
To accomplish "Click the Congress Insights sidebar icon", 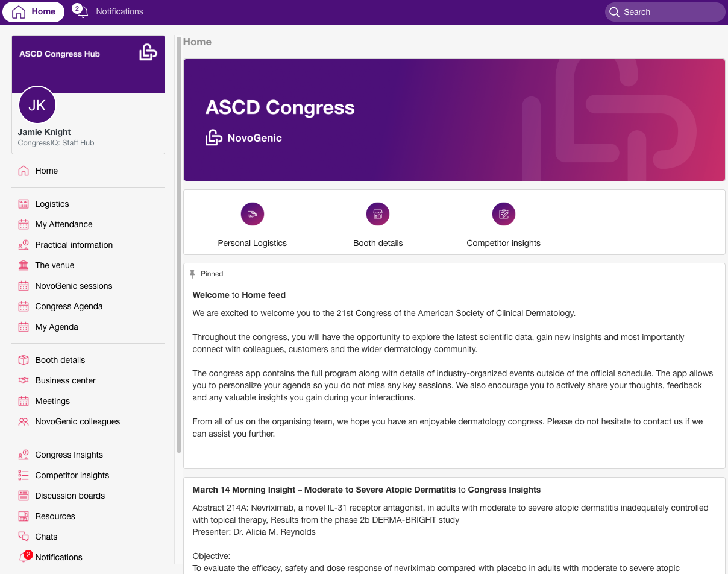I will tap(24, 455).
